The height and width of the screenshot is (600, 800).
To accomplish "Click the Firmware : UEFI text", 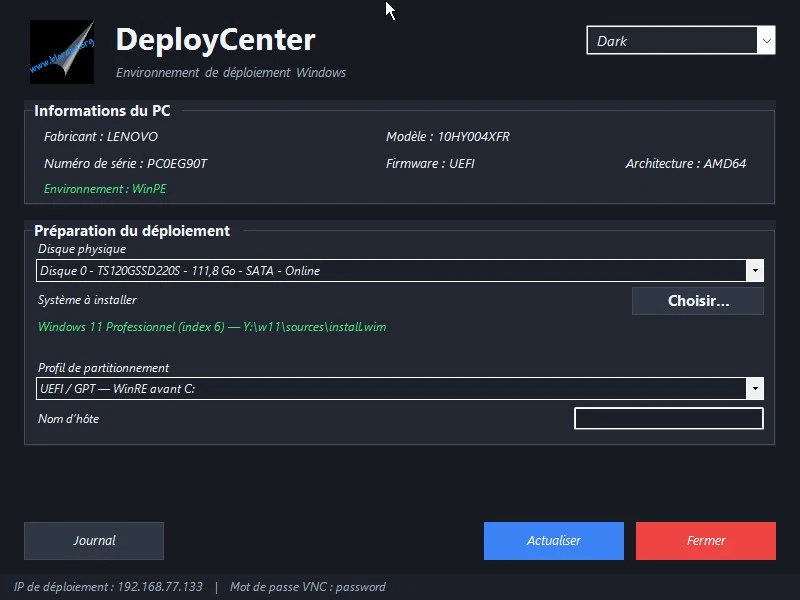I will tap(430, 164).
